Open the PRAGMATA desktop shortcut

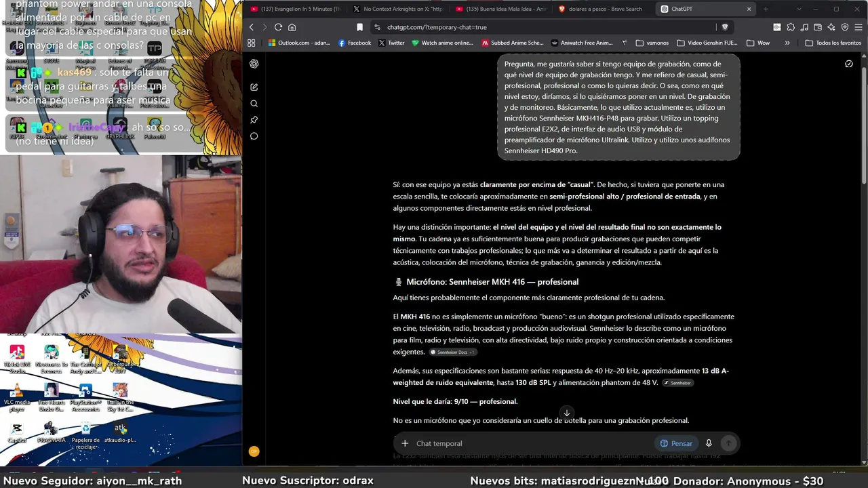tap(51, 433)
